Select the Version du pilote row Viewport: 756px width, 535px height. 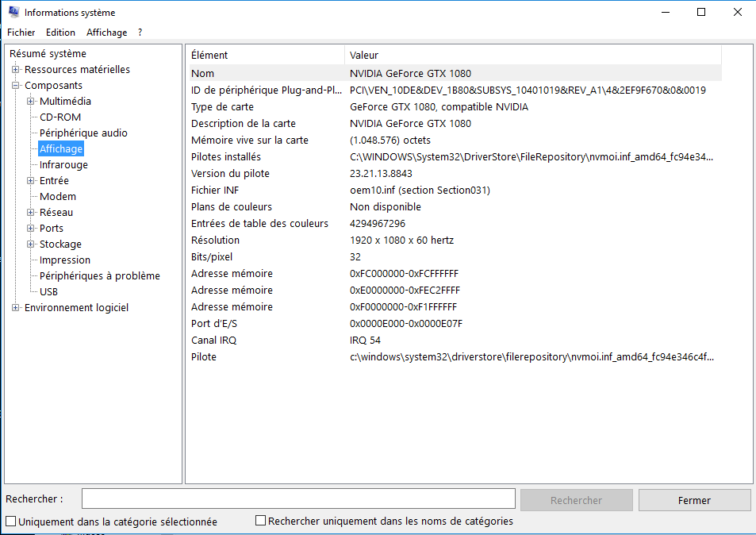pos(230,174)
